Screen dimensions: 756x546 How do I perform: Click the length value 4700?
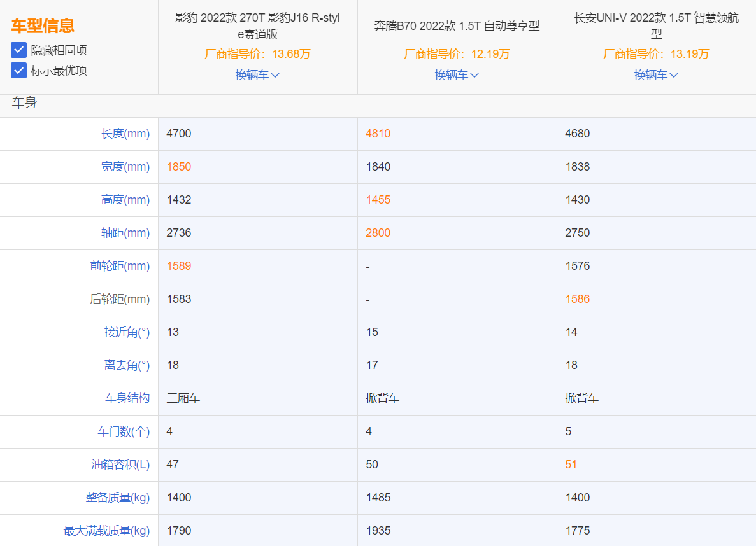(179, 134)
